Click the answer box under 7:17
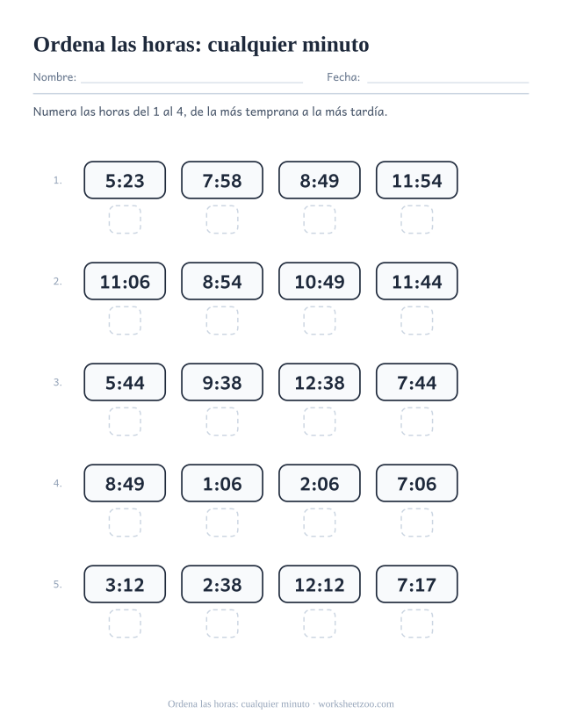This screenshot has width=562, height=728. [x=417, y=623]
